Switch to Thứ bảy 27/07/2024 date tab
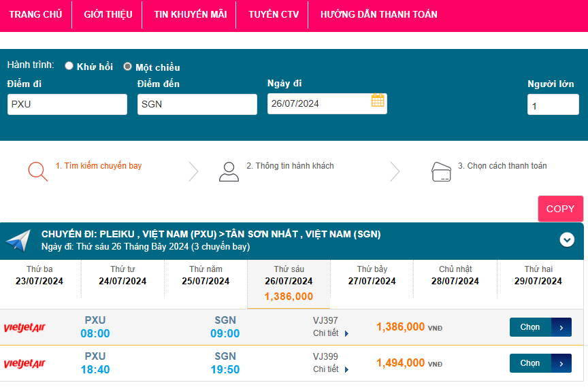 [x=372, y=275]
